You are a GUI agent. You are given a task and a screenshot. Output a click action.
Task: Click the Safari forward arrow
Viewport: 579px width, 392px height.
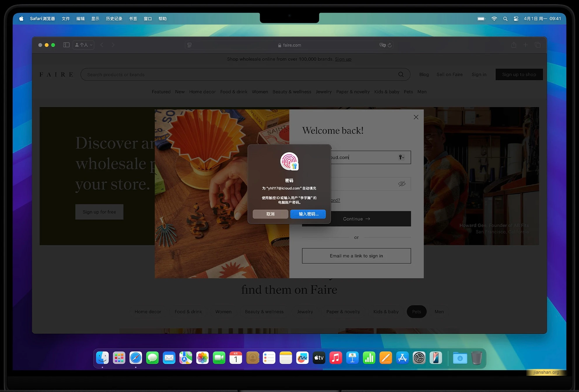click(x=113, y=45)
